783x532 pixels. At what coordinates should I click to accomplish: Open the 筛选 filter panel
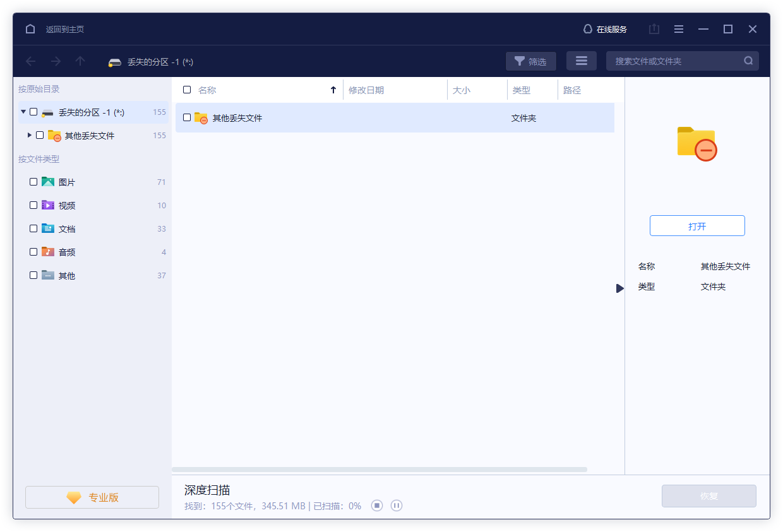tap(530, 61)
